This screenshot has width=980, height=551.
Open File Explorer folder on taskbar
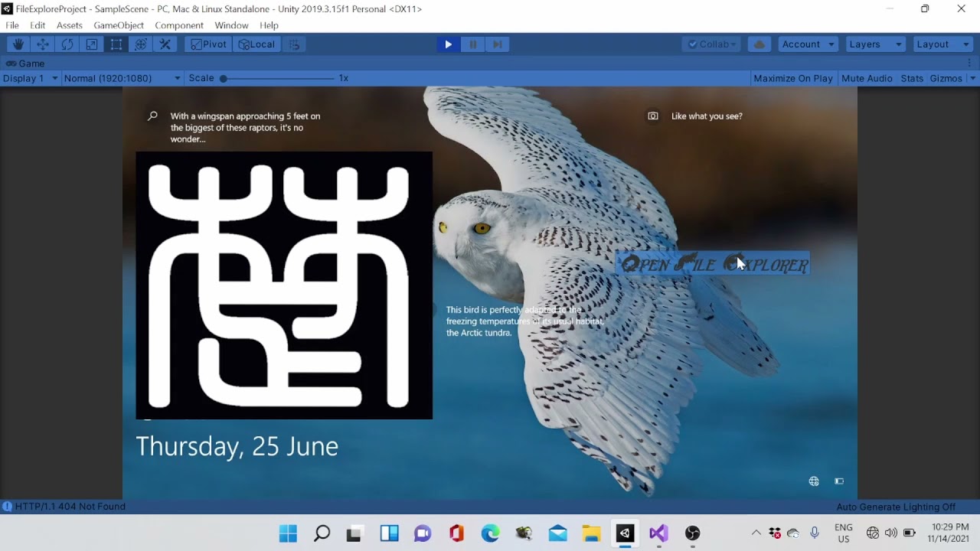[x=591, y=533]
